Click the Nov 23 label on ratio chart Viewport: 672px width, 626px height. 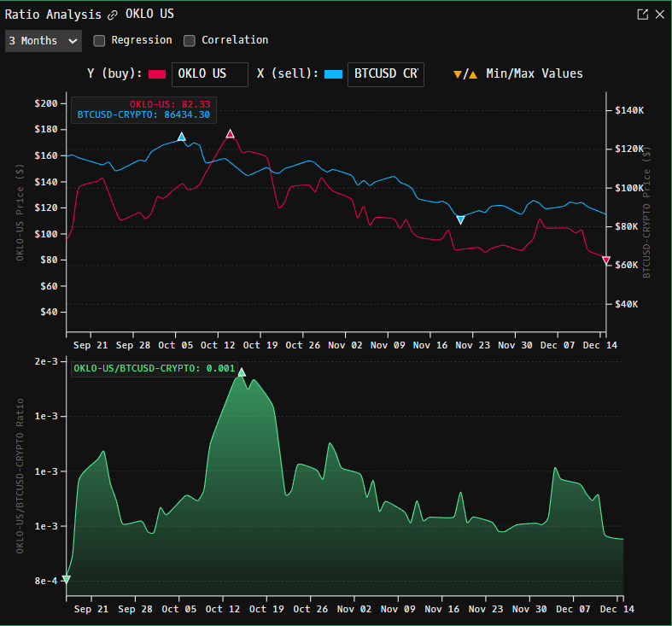486,609
